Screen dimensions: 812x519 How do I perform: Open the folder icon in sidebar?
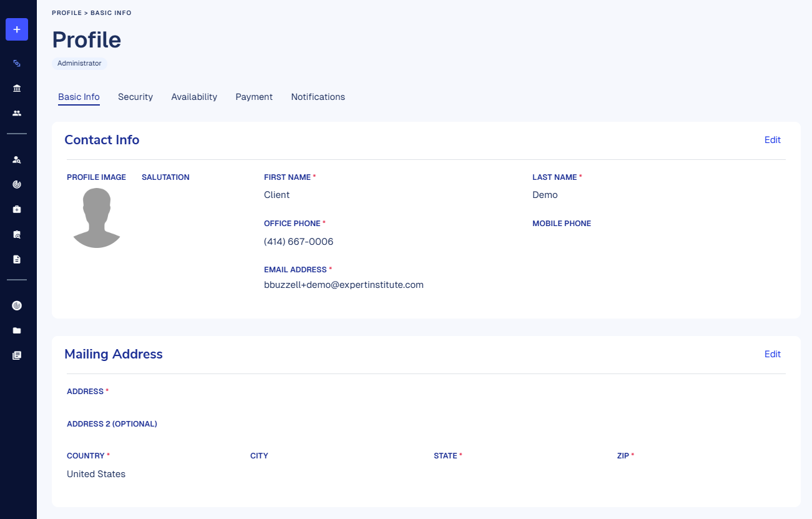[17, 330]
